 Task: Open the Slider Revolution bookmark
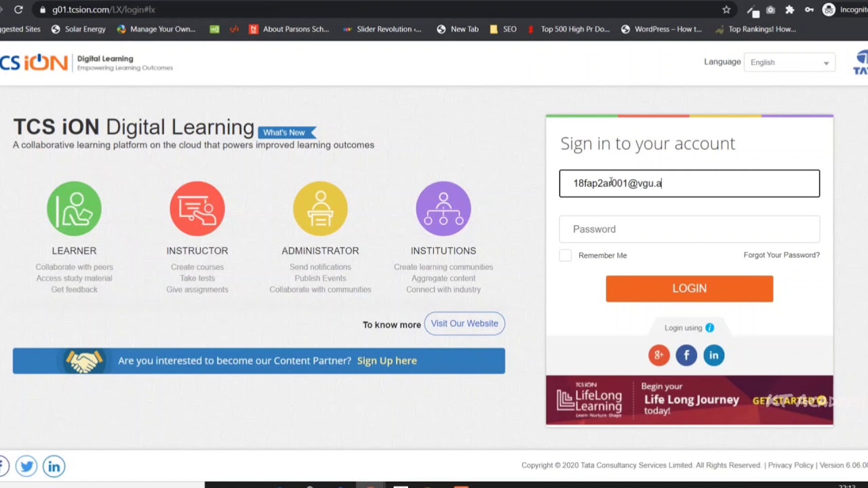pos(382,29)
